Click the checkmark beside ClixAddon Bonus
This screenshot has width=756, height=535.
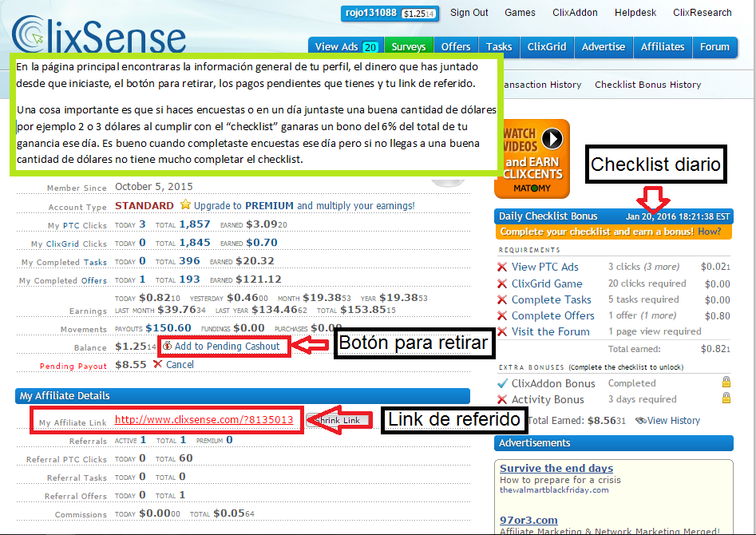pyautogui.click(x=502, y=383)
